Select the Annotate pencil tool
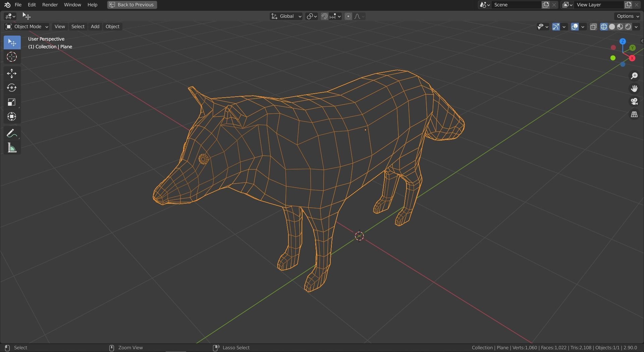 [x=12, y=133]
